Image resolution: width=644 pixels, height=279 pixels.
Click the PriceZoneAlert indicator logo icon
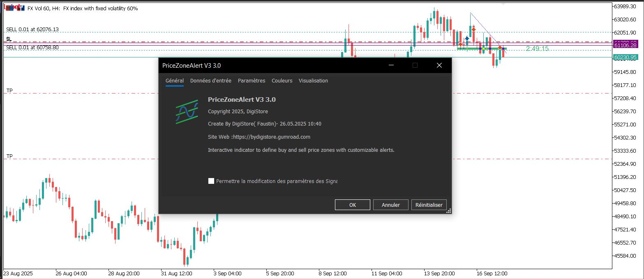[x=187, y=111]
